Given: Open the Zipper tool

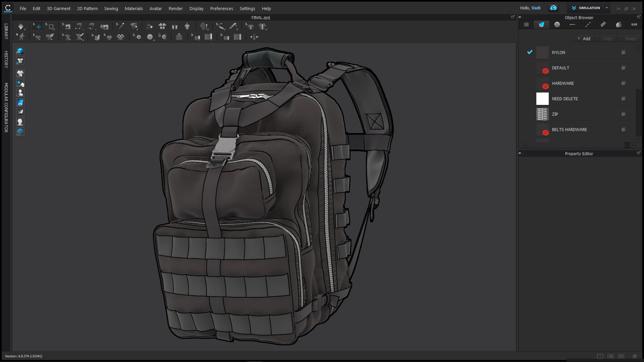Looking at the screenshot, I should [179, 36].
